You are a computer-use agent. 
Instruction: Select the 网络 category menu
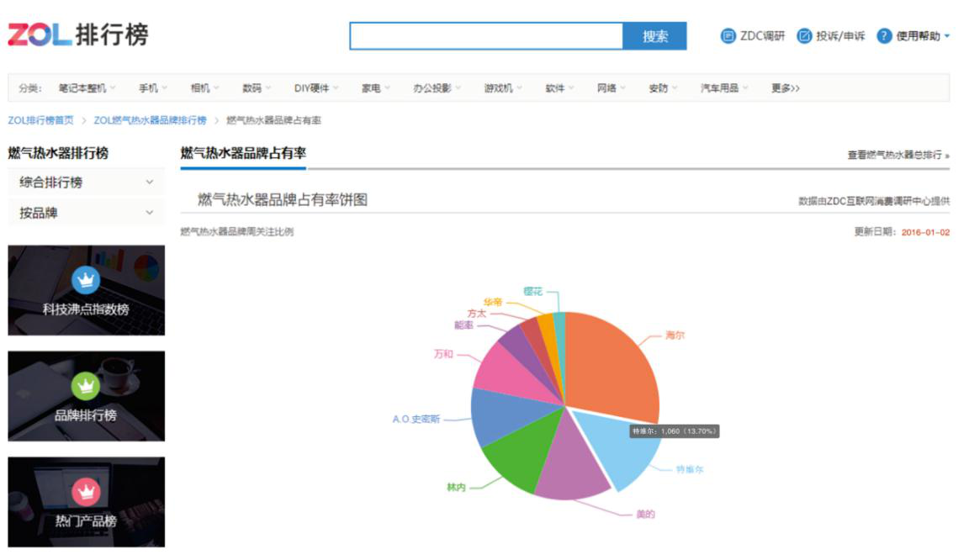coord(612,88)
